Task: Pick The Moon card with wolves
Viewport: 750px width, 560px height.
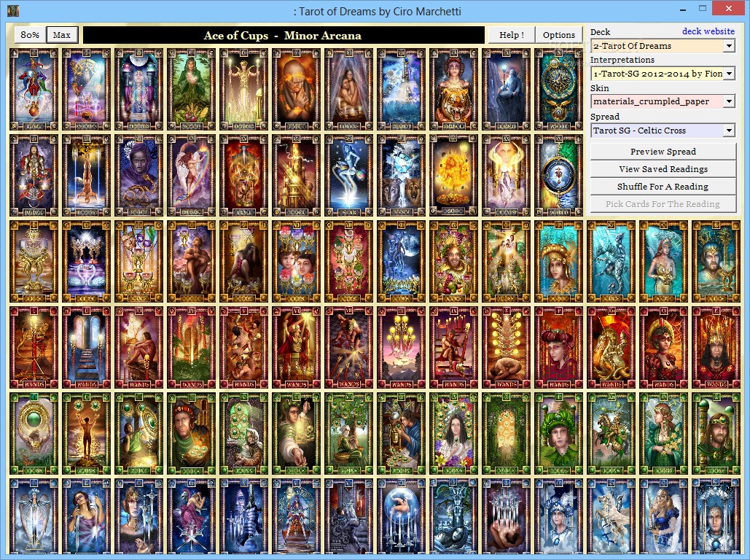Action: pyautogui.click(x=402, y=175)
